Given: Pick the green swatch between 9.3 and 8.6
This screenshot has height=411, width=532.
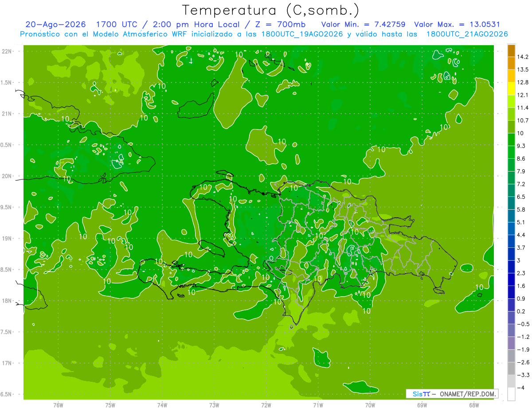Looking at the screenshot, I should (511, 153).
